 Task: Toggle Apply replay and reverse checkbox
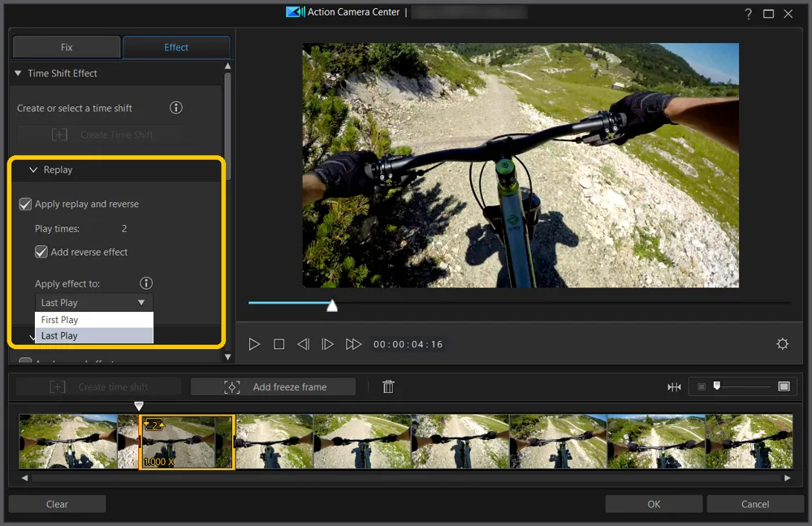point(25,204)
